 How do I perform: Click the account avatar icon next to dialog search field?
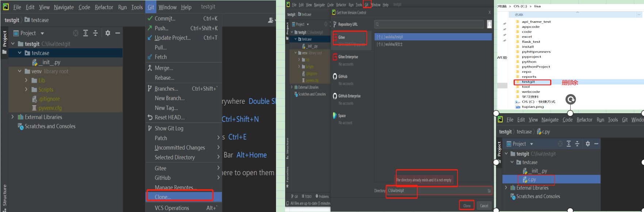tap(489, 24)
